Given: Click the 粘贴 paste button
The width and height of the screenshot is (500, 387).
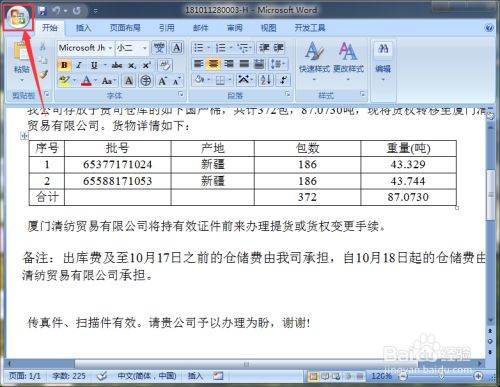Looking at the screenshot, I should point(22,61).
